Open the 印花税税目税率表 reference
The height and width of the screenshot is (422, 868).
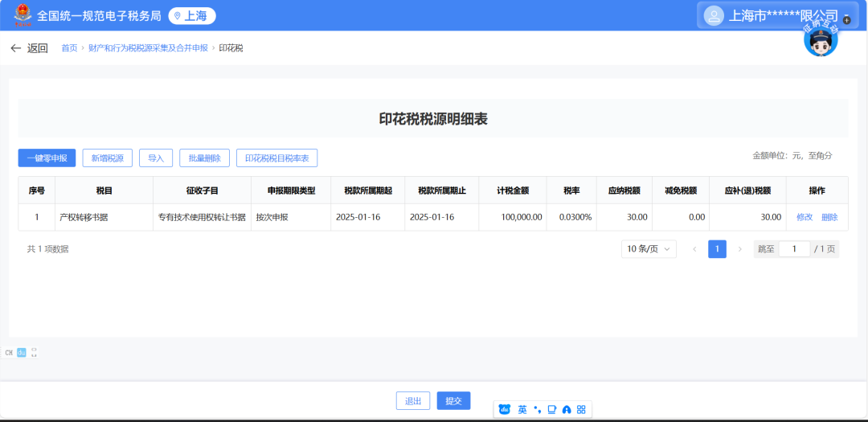276,158
